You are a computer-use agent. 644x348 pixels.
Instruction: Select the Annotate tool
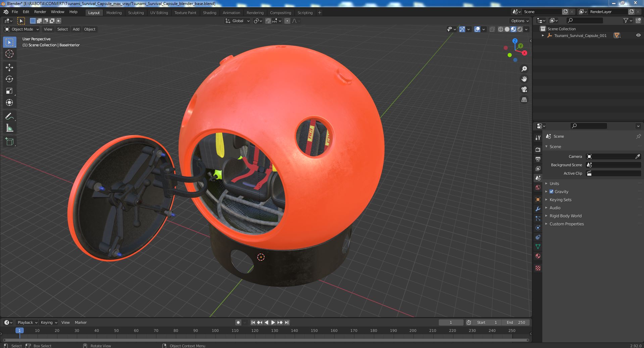[9, 116]
